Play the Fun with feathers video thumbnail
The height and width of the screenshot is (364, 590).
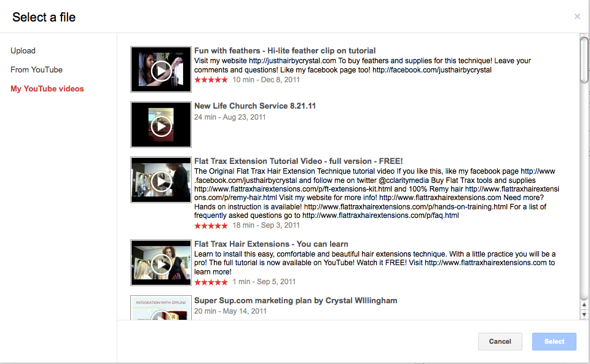coord(160,69)
